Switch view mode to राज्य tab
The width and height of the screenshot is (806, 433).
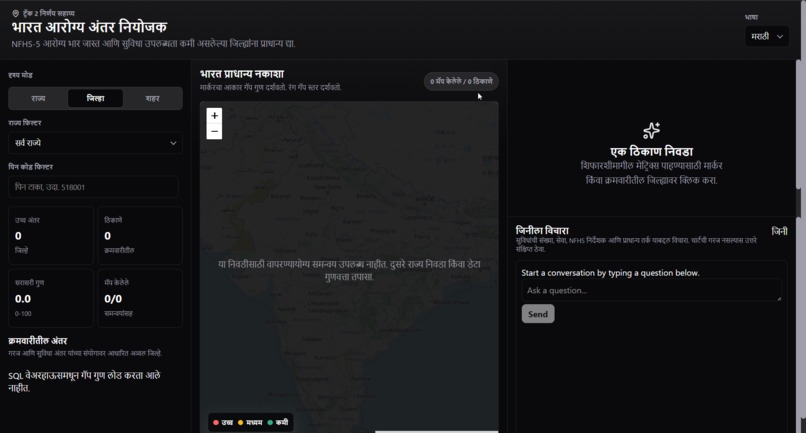click(39, 98)
